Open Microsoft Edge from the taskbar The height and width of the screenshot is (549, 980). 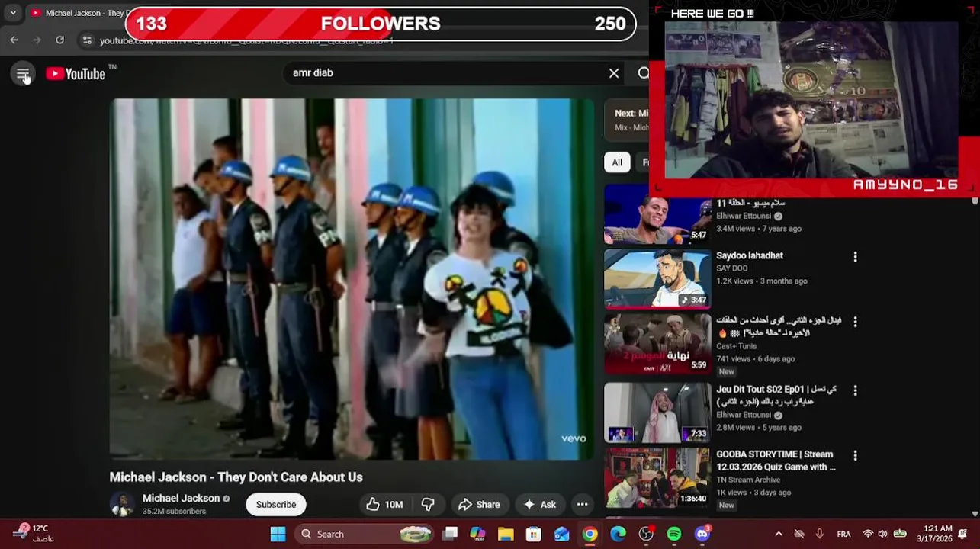[x=618, y=534]
